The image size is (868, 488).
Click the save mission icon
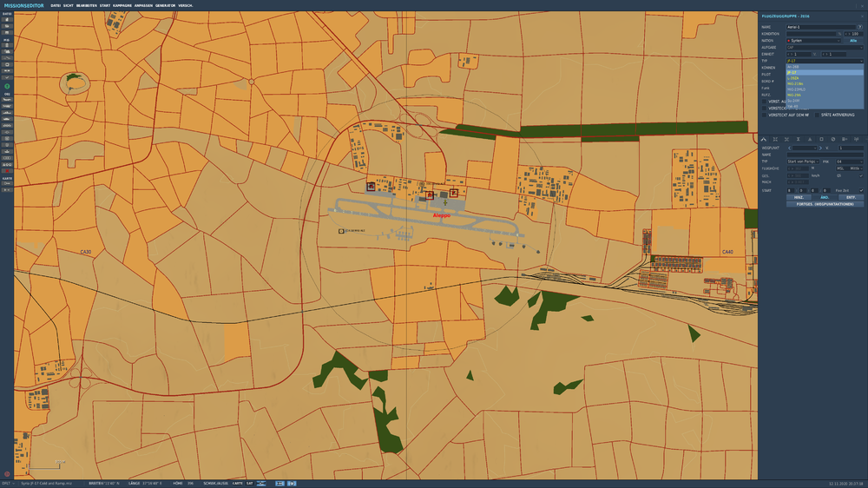click(7, 32)
